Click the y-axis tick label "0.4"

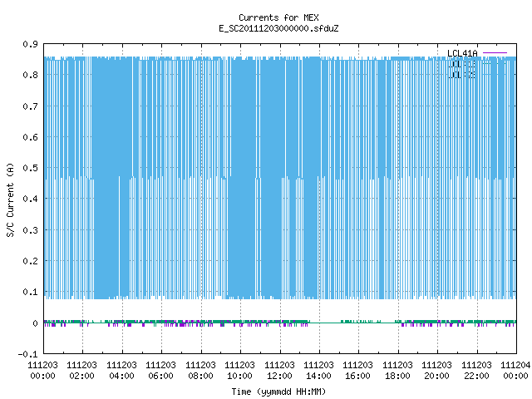(30, 199)
